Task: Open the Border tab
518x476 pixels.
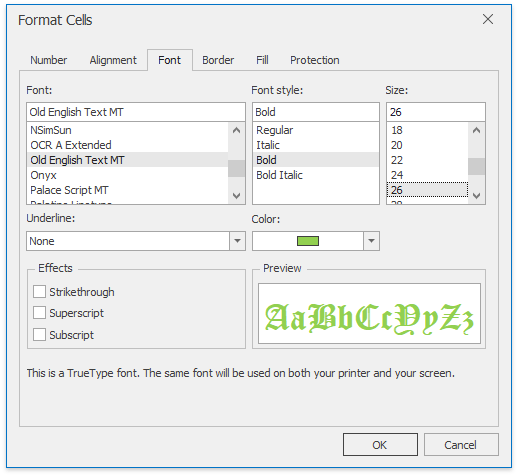Action: [218, 60]
